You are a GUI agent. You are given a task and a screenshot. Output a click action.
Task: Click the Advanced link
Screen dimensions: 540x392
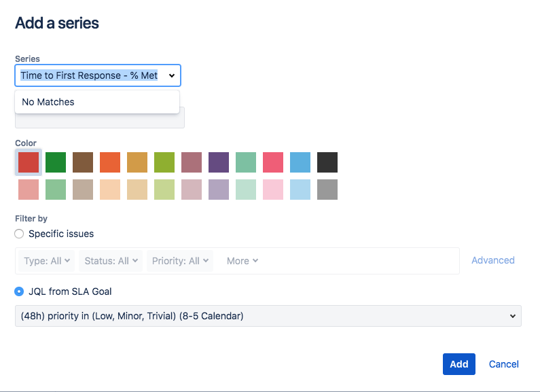493,260
